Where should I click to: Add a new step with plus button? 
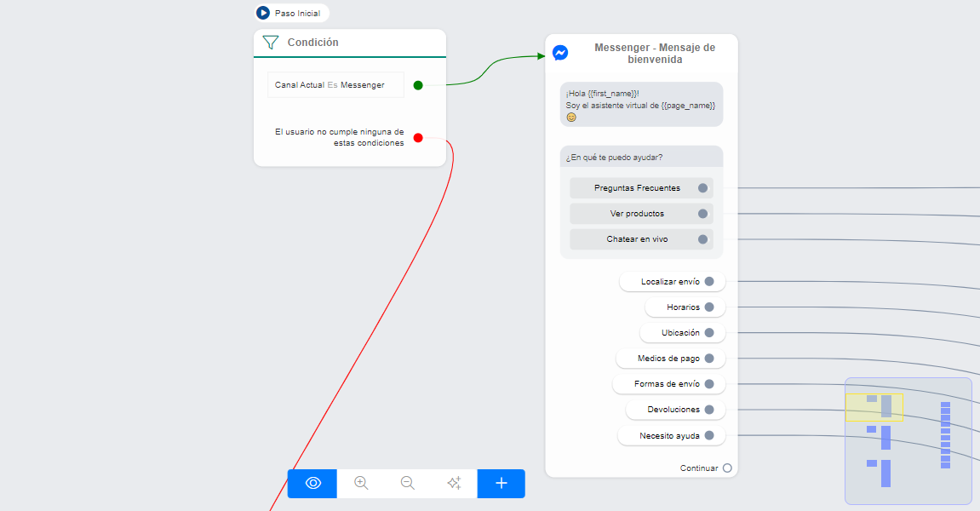(x=501, y=484)
